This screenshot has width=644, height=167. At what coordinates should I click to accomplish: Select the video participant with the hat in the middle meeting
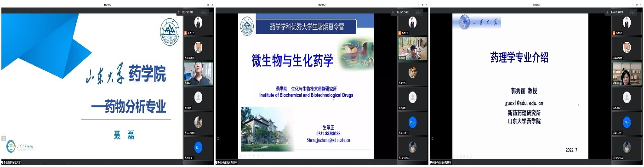(412, 48)
